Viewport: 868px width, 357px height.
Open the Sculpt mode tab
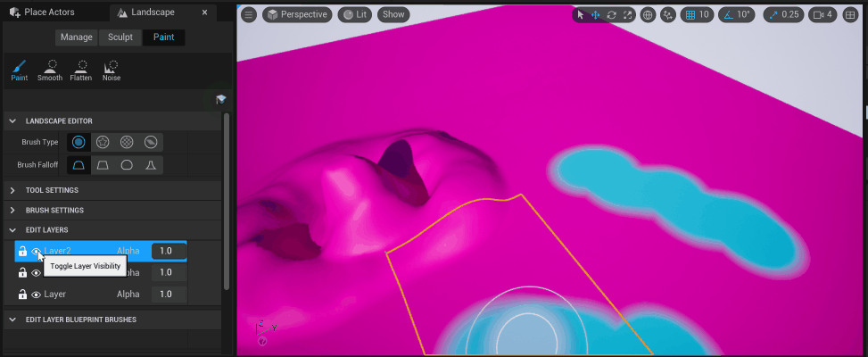(x=120, y=37)
